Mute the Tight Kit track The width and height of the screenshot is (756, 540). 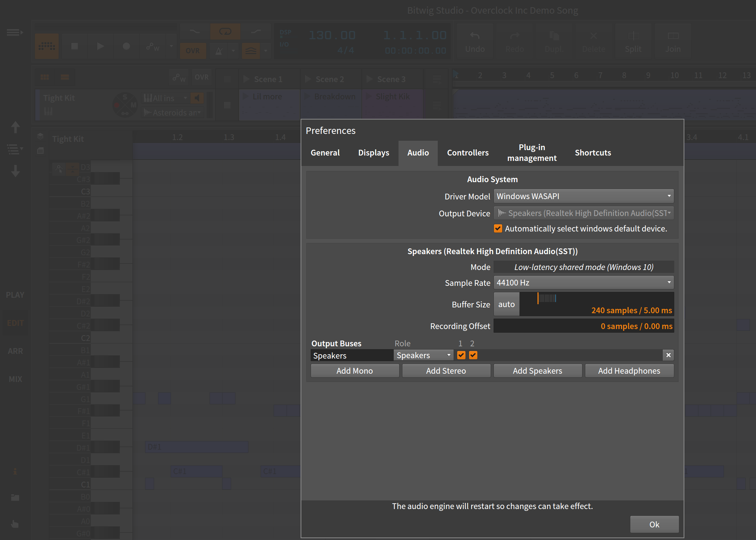134,105
